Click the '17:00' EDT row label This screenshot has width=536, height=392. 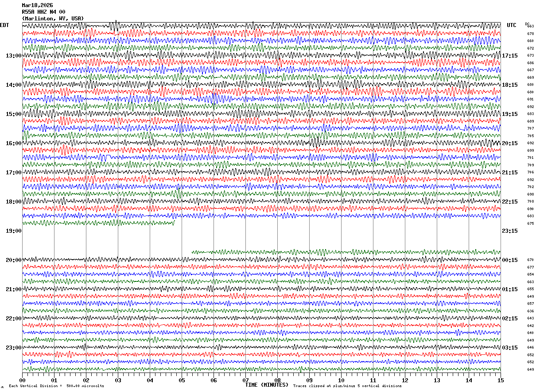pyautogui.click(x=14, y=173)
